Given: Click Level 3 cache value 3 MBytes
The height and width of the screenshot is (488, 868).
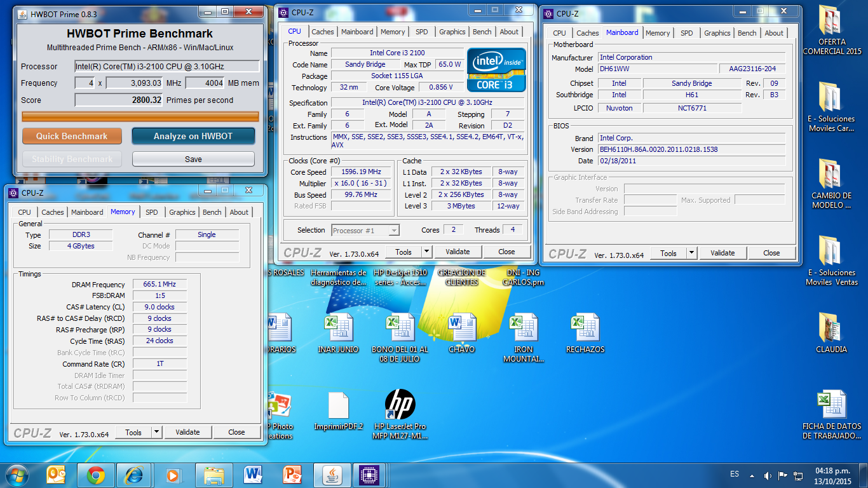Looking at the screenshot, I should (x=461, y=206).
